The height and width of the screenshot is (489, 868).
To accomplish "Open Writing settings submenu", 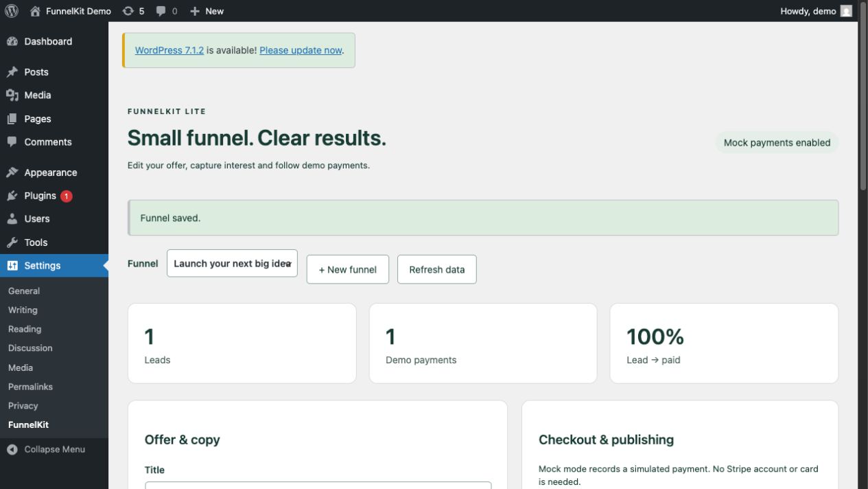I will [x=23, y=310].
